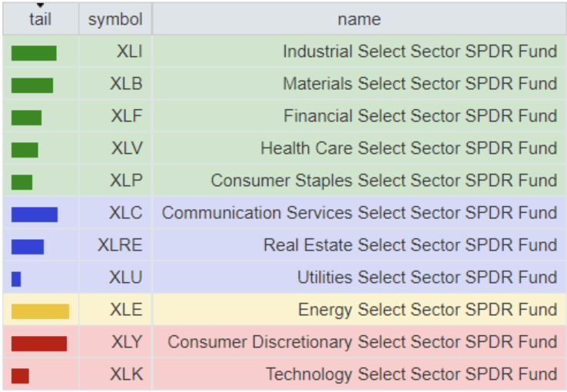Choose Energy Select Sector SPDR Fund name
Screen dimensions: 567x392
(427, 311)
